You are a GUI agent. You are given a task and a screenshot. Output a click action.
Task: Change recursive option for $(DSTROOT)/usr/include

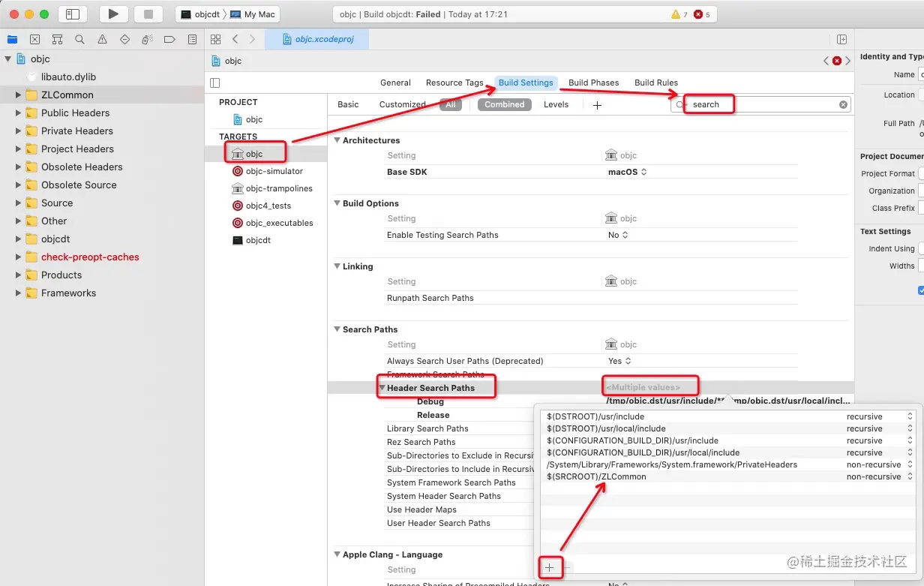(880, 416)
